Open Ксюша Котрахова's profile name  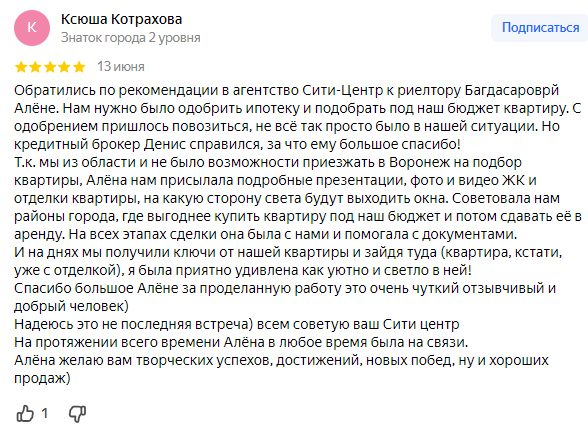point(122,19)
